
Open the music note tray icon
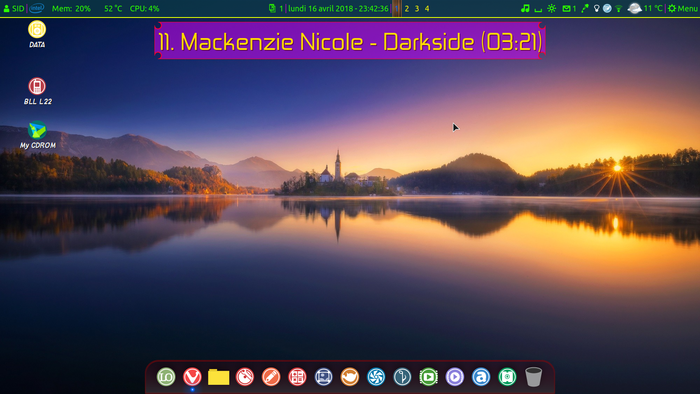[525, 8]
